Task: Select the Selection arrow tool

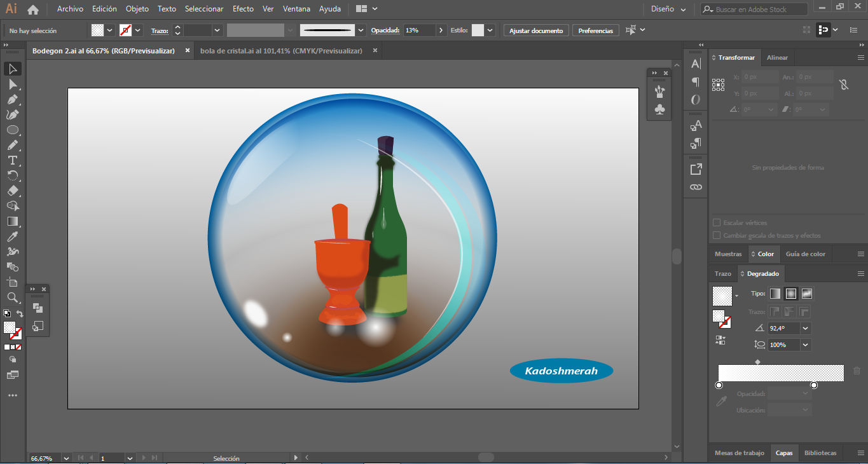Action: [12, 69]
